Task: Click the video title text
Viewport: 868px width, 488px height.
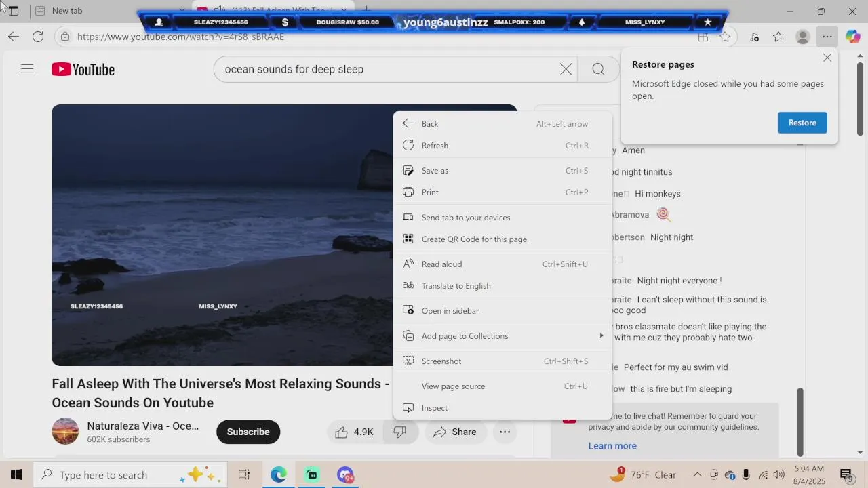Action: tap(221, 393)
